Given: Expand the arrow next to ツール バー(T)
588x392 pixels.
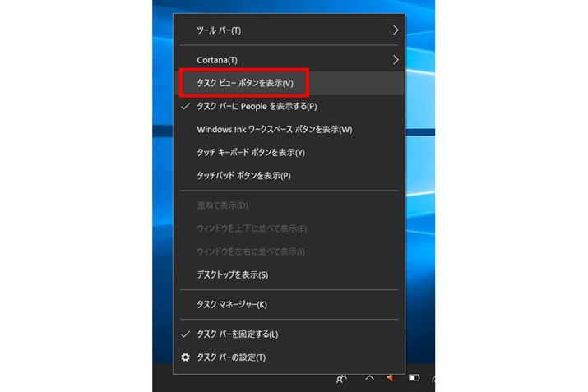Looking at the screenshot, I should coord(396,30).
